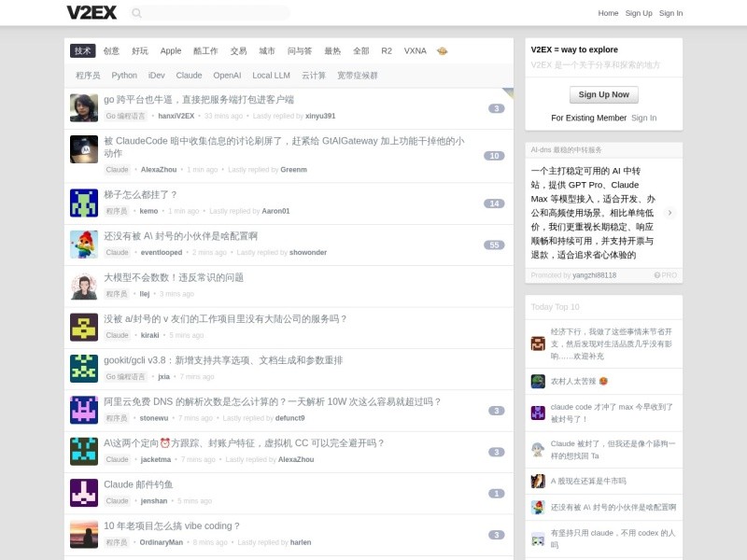747x560 pixels.
Task: Click avatar beside 'Claude 被封了' Top 10 topic
Action: tap(538, 450)
